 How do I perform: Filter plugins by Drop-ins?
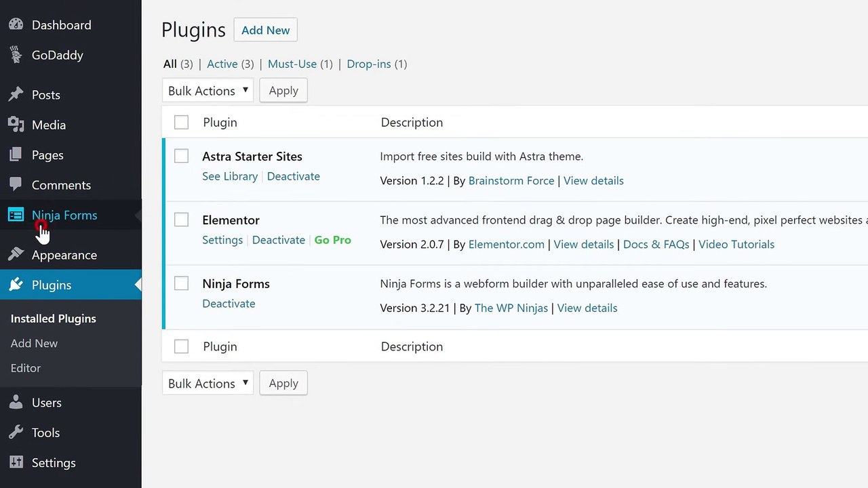369,64
